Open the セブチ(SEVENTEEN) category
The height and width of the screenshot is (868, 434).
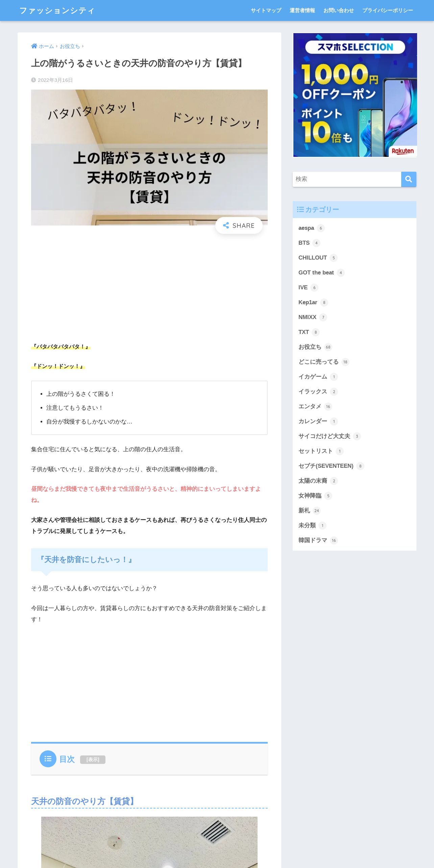pyautogui.click(x=326, y=466)
